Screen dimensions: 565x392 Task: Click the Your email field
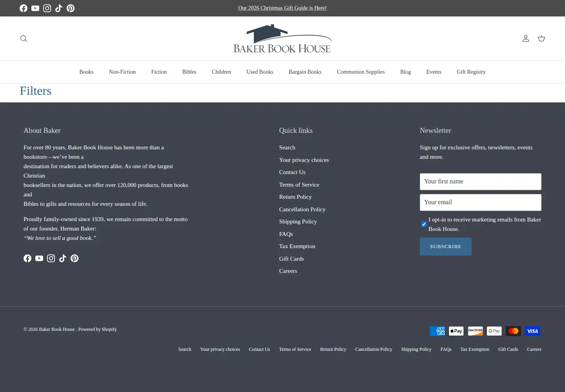(x=481, y=202)
